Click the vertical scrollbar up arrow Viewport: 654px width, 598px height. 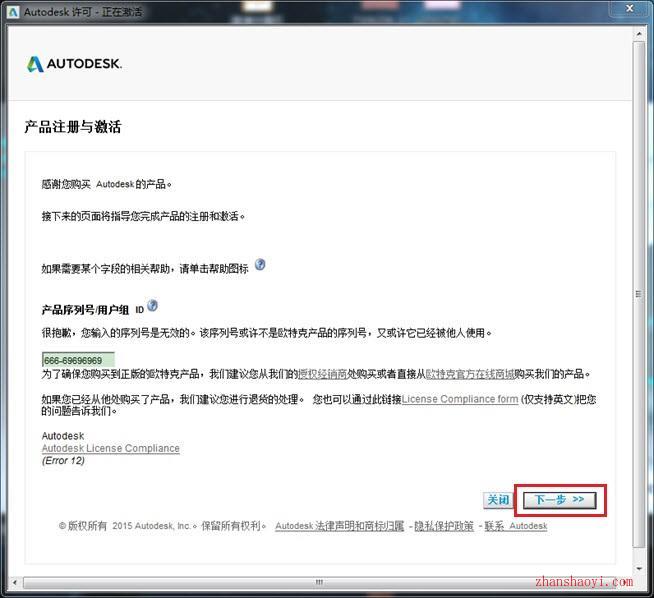point(639,34)
